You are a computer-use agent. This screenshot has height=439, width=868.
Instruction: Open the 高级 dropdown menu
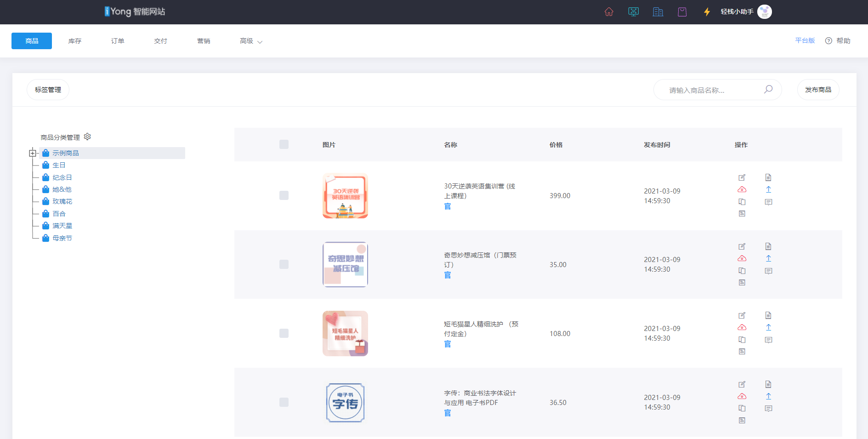pos(251,41)
